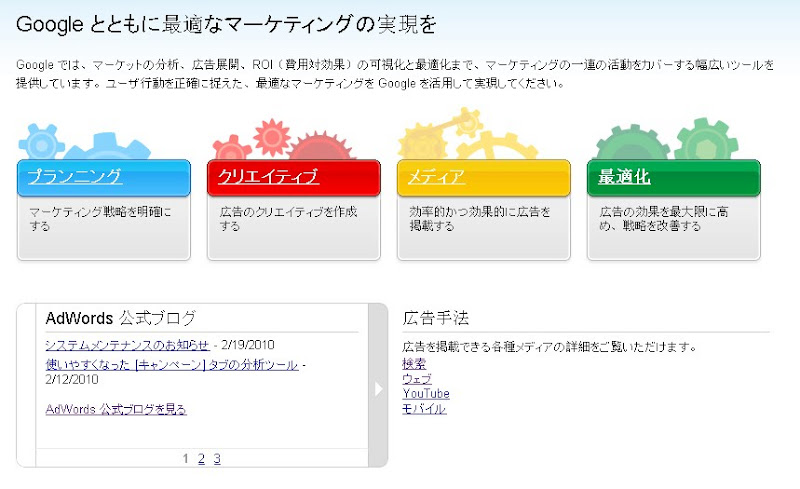Open the ウェブ advertising link
The image size is (800, 489).
pos(416,379)
